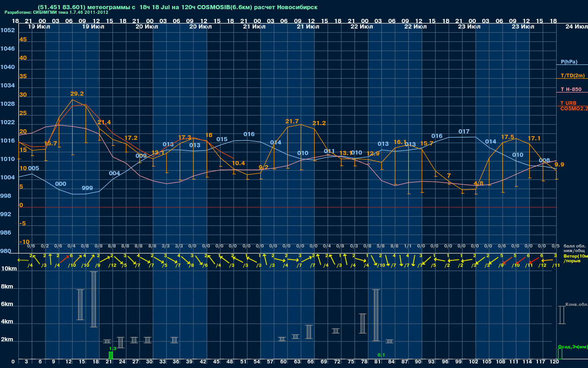Click the 015 pressure label
The image size is (588, 368).
[222, 139]
